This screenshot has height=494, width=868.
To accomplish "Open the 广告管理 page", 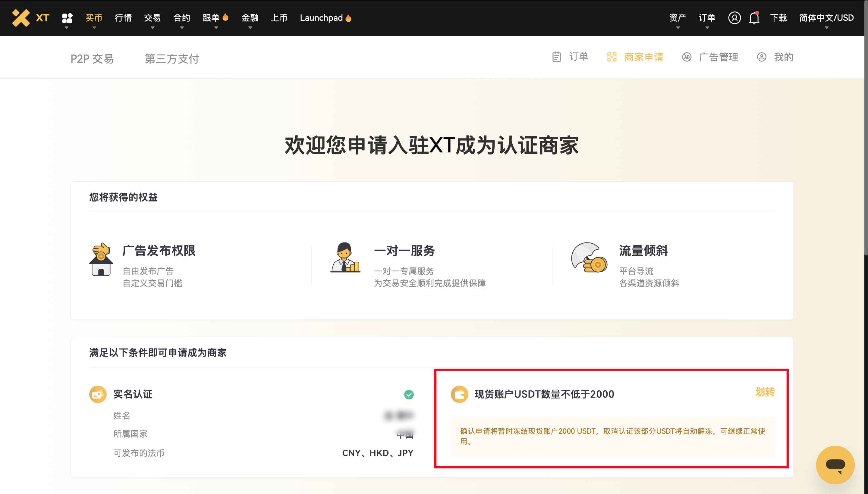I will click(x=710, y=57).
